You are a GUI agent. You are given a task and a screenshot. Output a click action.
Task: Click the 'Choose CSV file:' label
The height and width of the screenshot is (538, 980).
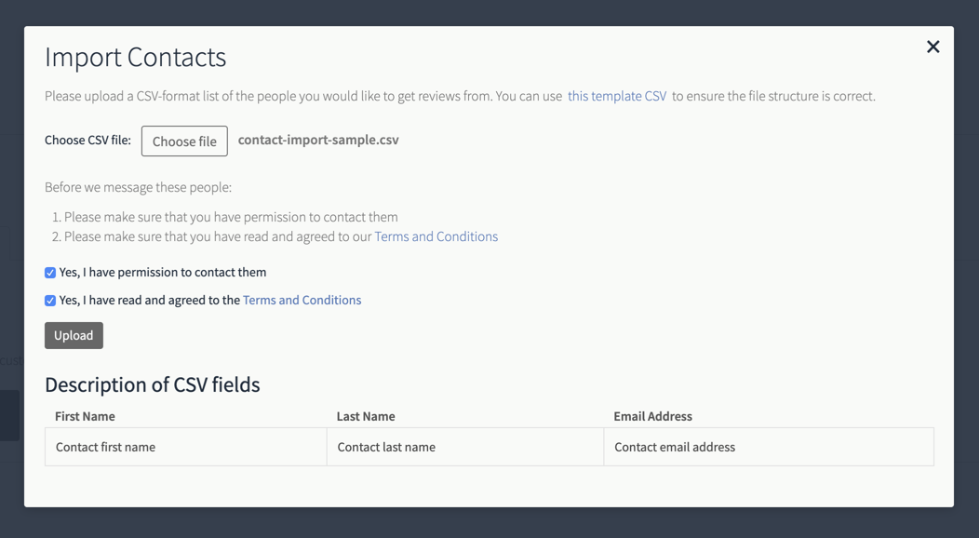click(88, 141)
